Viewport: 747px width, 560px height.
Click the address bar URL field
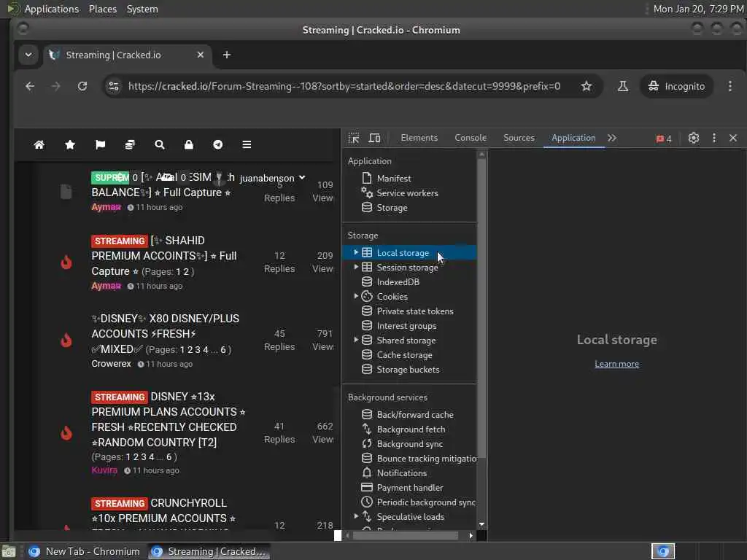pos(344,86)
